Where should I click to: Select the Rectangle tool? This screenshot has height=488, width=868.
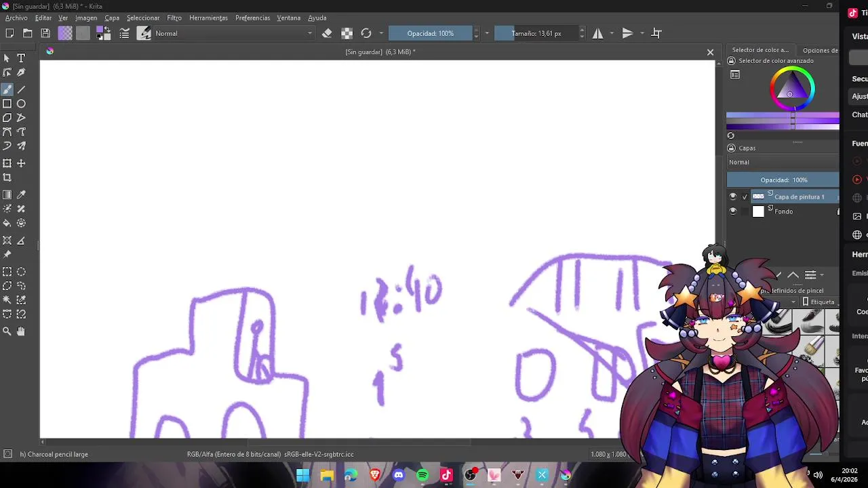point(7,104)
